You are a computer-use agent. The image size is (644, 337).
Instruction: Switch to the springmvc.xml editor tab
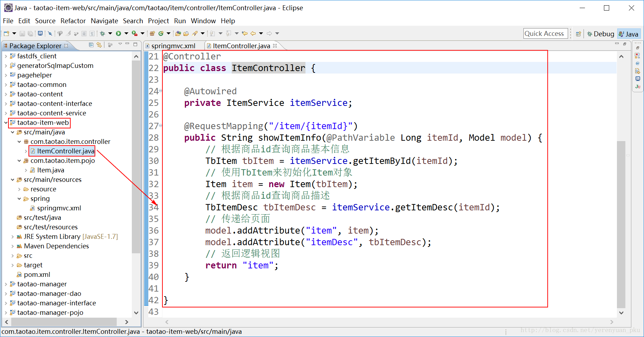click(173, 46)
